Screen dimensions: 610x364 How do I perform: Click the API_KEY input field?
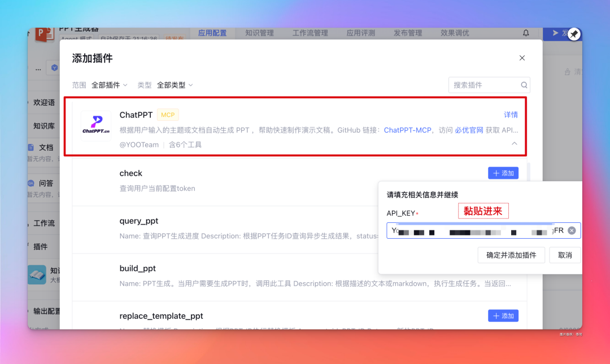[x=483, y=231]
